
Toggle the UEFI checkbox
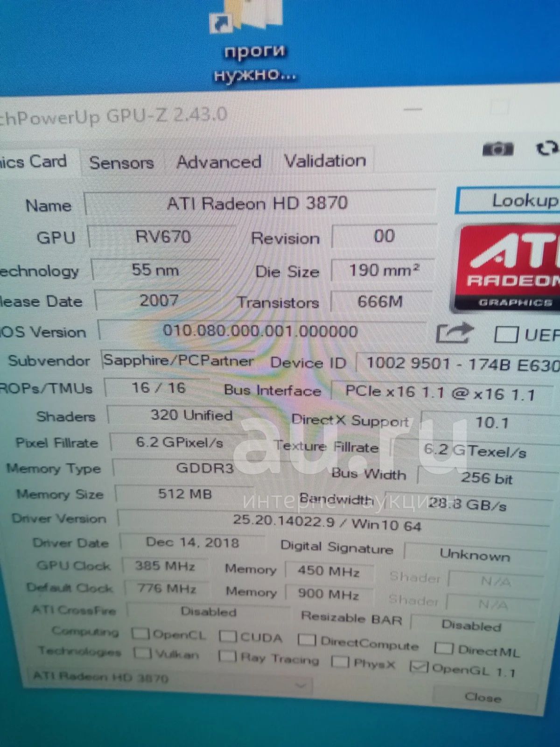click(506, 335)
